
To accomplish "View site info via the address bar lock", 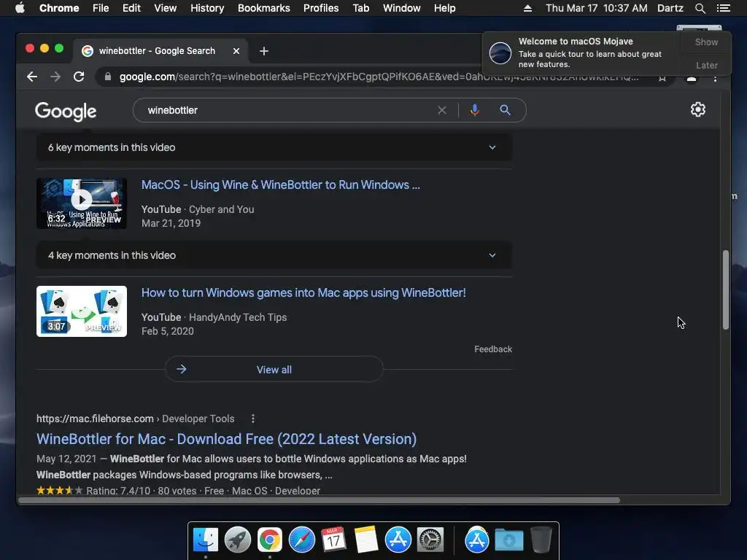I will point(108,77).
